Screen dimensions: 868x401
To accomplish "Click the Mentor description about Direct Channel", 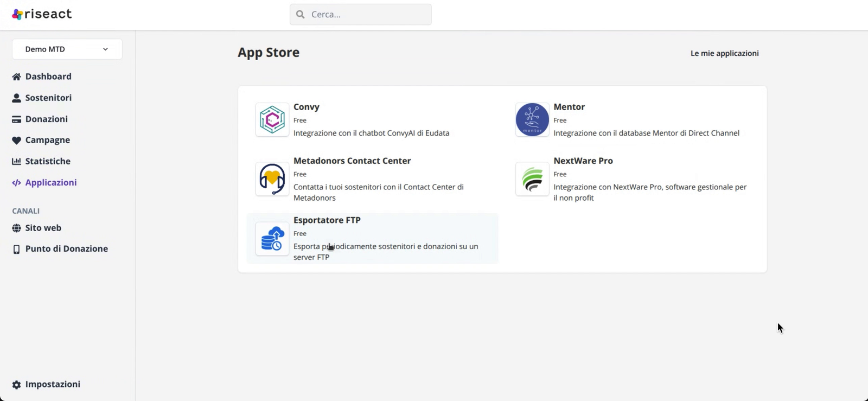I will click(647, 133).
